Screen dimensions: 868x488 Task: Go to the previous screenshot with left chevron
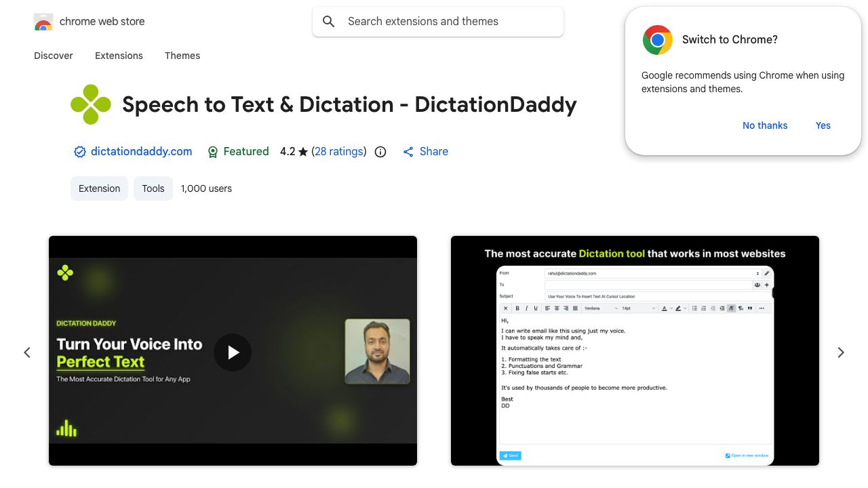pos(27,352)
